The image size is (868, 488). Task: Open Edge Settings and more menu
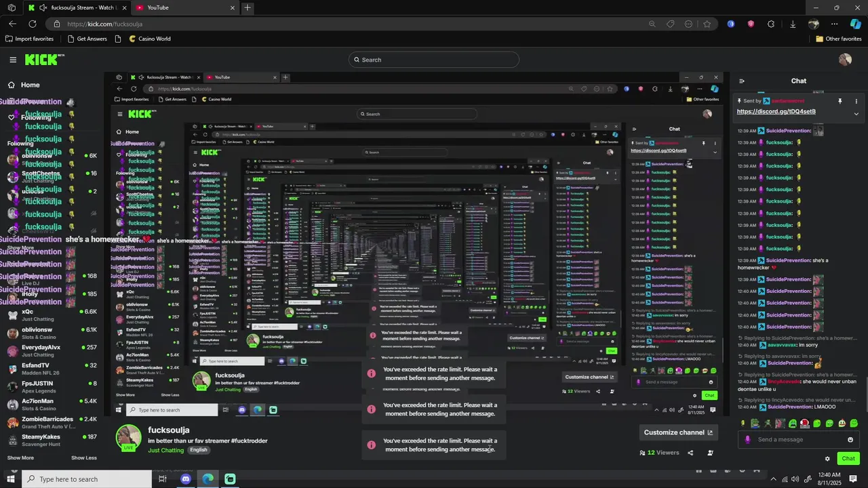[x=834, y=24]
